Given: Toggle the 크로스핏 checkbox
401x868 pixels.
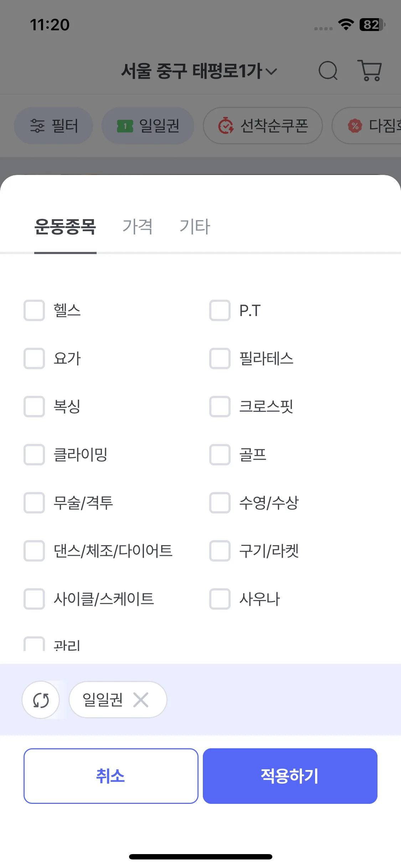Looking at the screenshot, I should pos(220,407).
